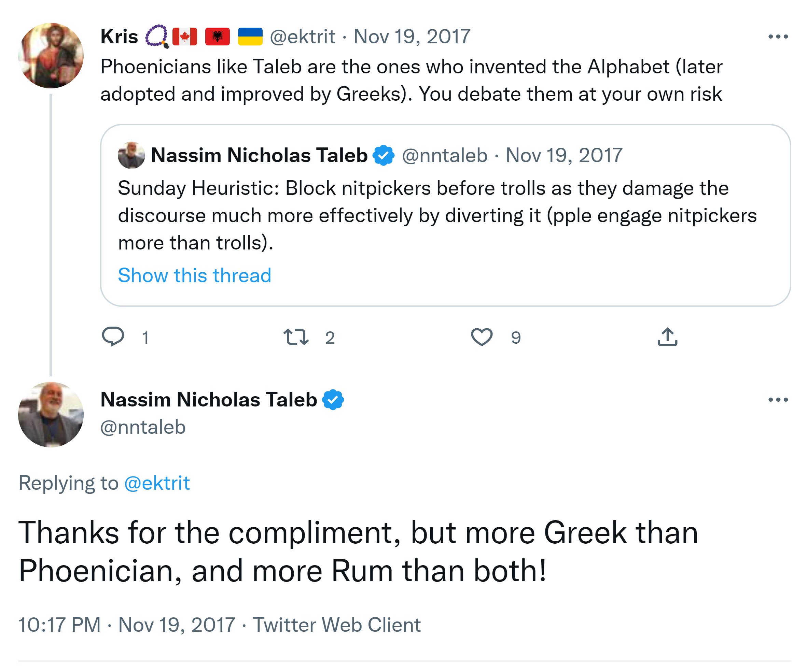Open more options menu for Kris's tweet
This screenshot has height=672, width=807.
[x=778, y=37]
